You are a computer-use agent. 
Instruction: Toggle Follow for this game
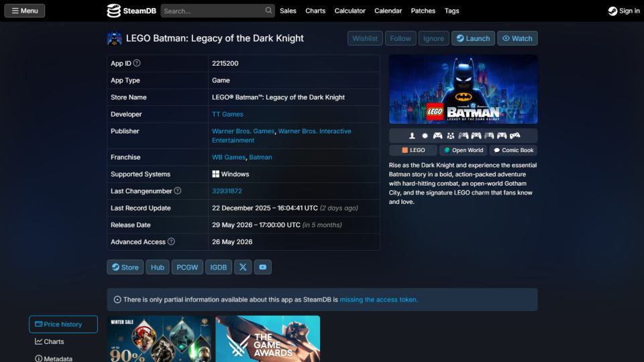click(400, 38)
